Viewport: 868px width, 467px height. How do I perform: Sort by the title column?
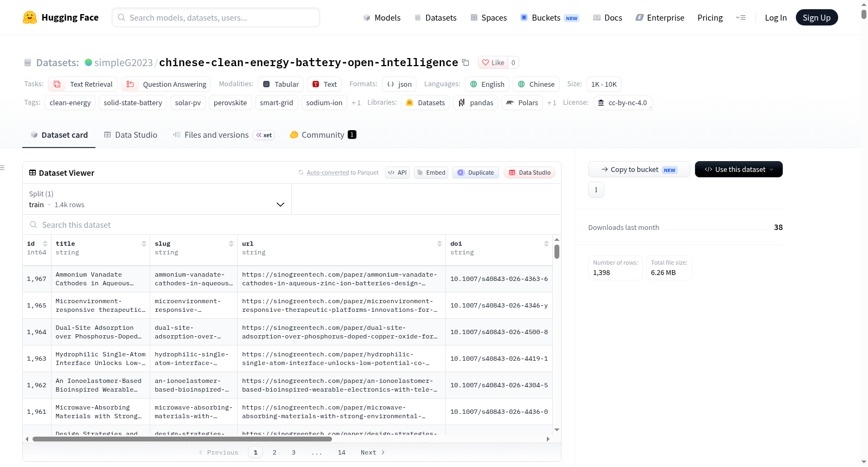(x=144, y=244)
